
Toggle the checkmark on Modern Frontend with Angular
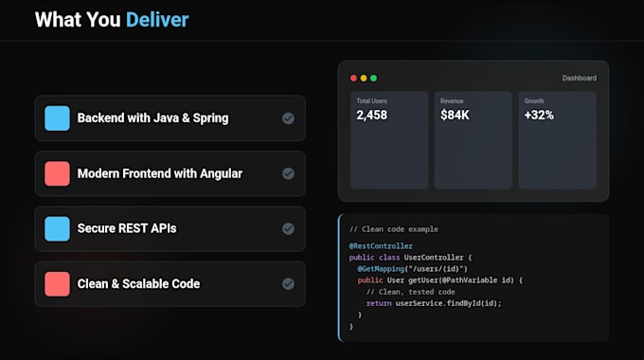click(288, 173)
